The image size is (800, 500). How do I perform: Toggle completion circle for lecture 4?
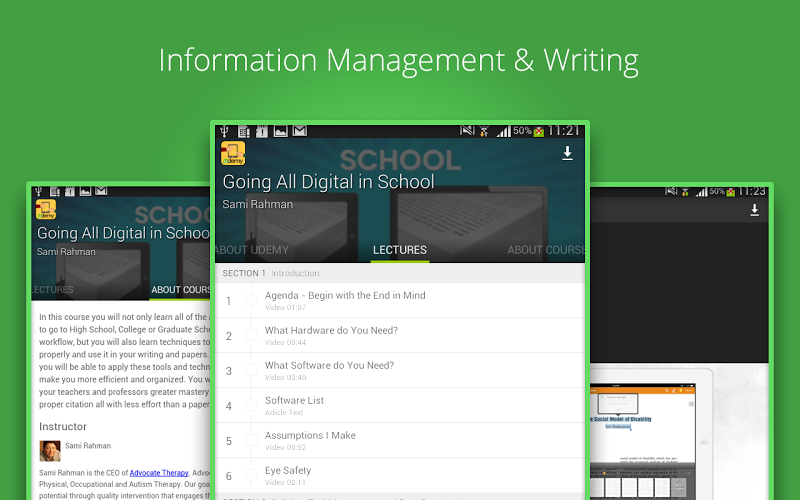tap(251, 405)
